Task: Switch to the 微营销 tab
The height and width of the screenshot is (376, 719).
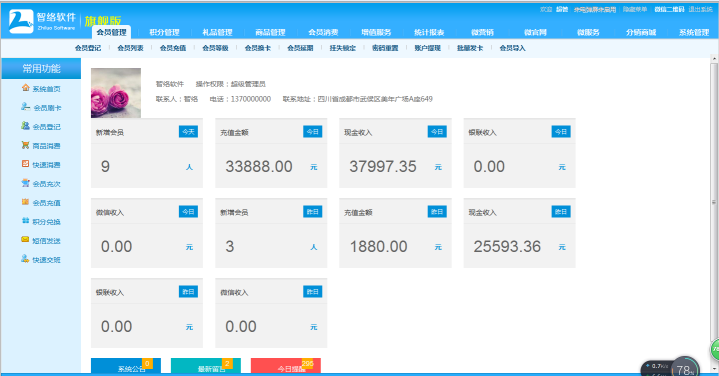Action: coord(482,32)
